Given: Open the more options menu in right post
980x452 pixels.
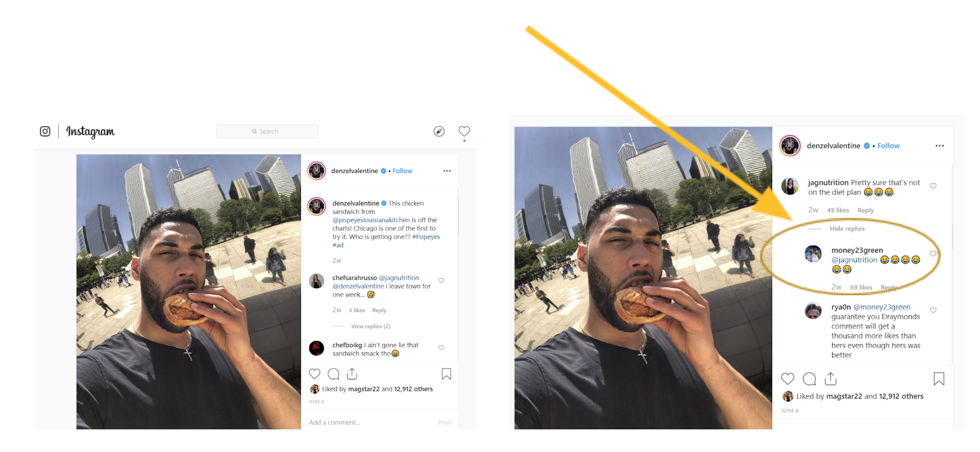Looking at the screenshot, I should (x=939, y=146).
